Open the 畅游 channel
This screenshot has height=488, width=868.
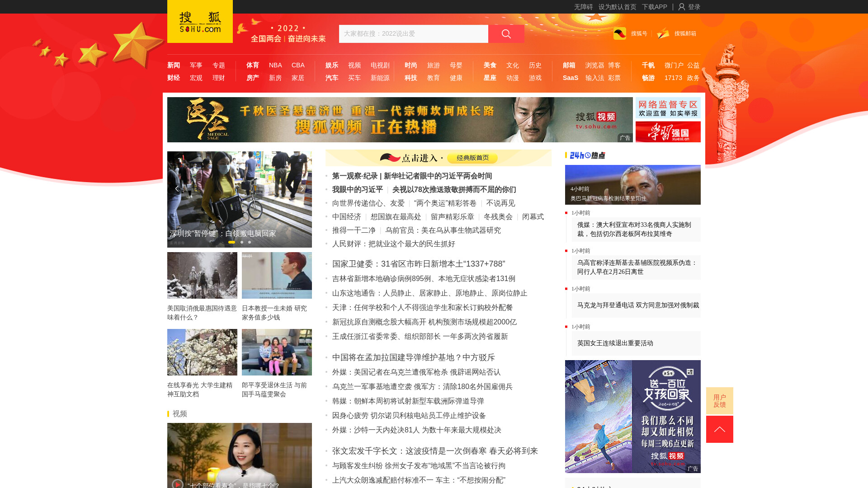[648, 78]
